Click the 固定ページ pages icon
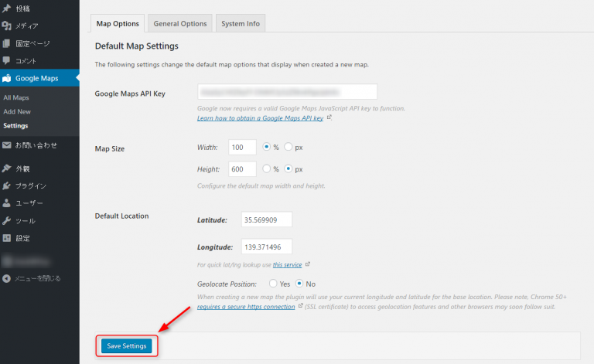The image size is (594, 364). 7,43
